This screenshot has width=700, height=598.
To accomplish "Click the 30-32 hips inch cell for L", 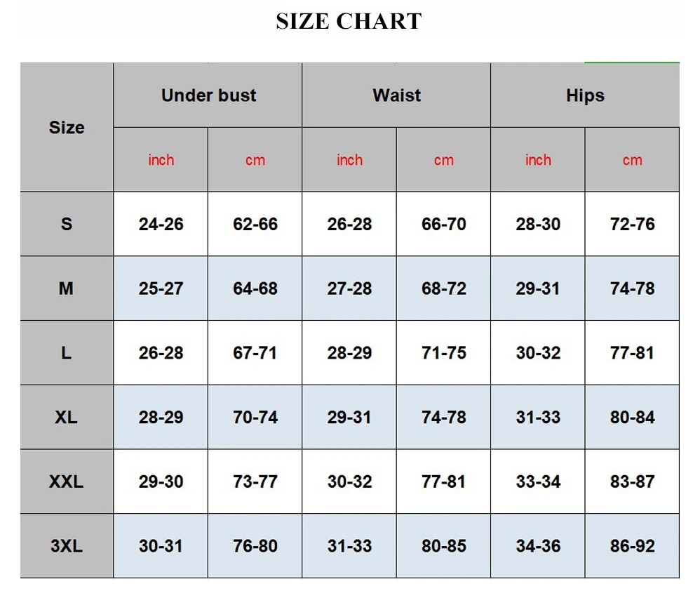I will point(538,353).
